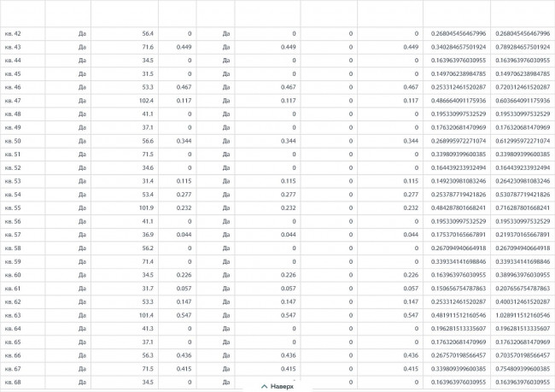This screenshot has height=392, width=555.
Task: Click the area value "102.4"
Action: tap(147, 101)
